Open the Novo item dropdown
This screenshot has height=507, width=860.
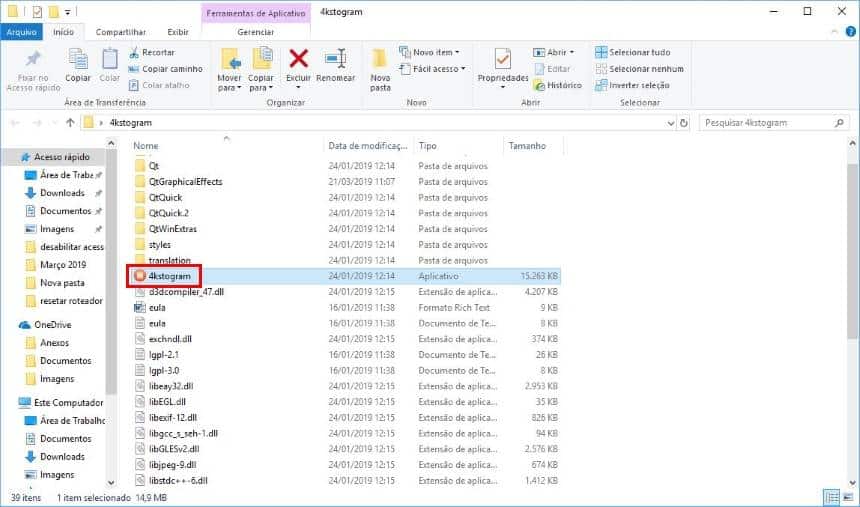pos(429,52)
